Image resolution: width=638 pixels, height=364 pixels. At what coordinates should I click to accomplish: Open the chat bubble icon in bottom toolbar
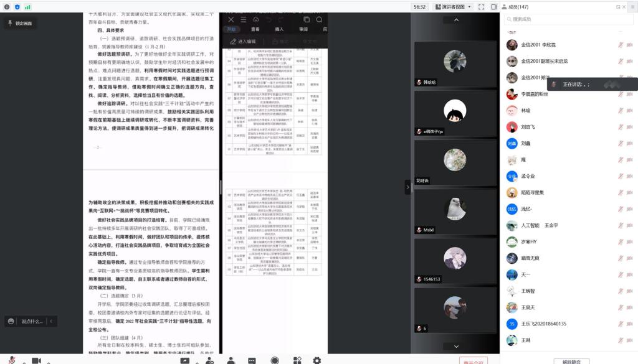(x=252, y=360)
